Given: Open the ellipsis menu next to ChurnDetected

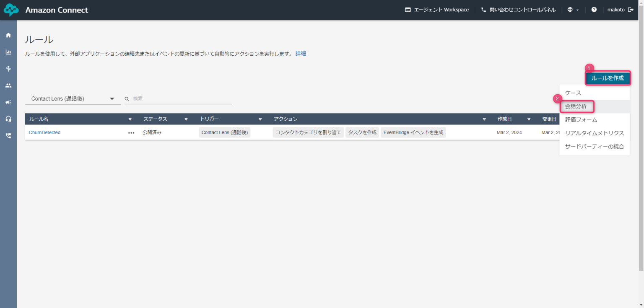Looking at the screenshot, I should [x=131, y=132].
